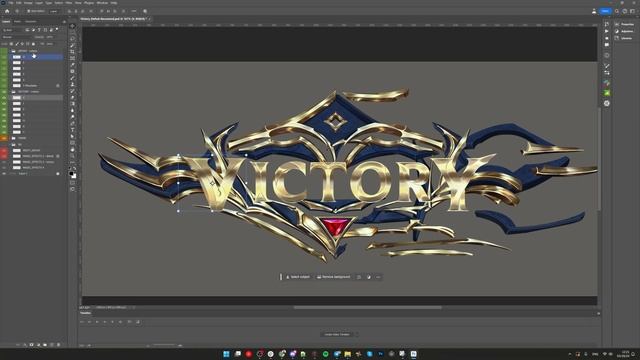Viewport: 640px width, 360px height.
Task: Select the Lasso tool
Action: (x=73, y=39)
